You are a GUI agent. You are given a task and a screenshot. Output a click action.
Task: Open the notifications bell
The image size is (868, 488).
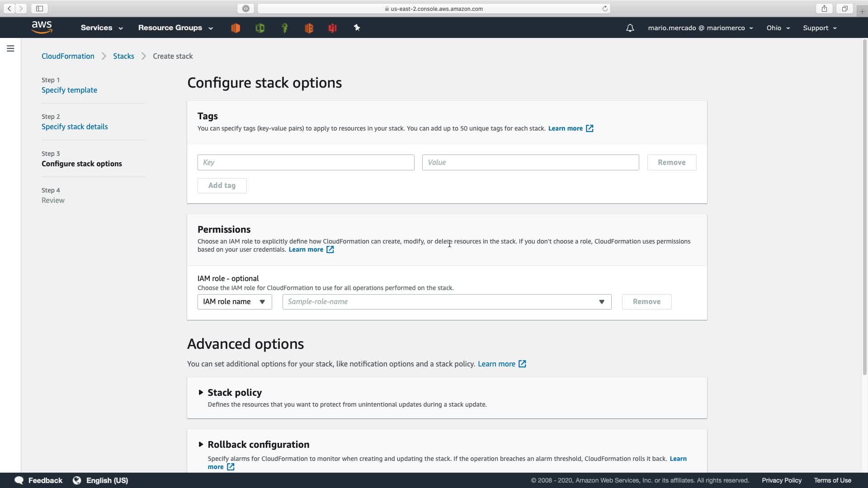pyautogui.click(x=630, y=28)
